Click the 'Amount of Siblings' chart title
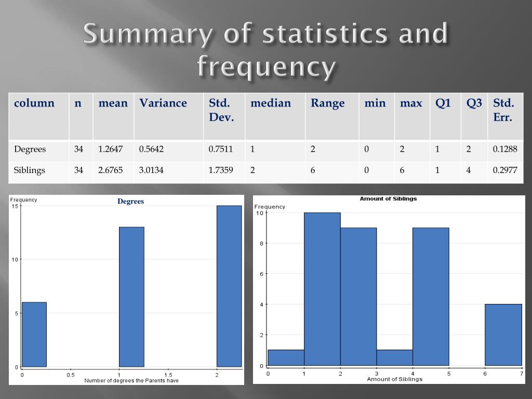The height and width of the screenshot is (399, 532). click(x=388, y=199)
